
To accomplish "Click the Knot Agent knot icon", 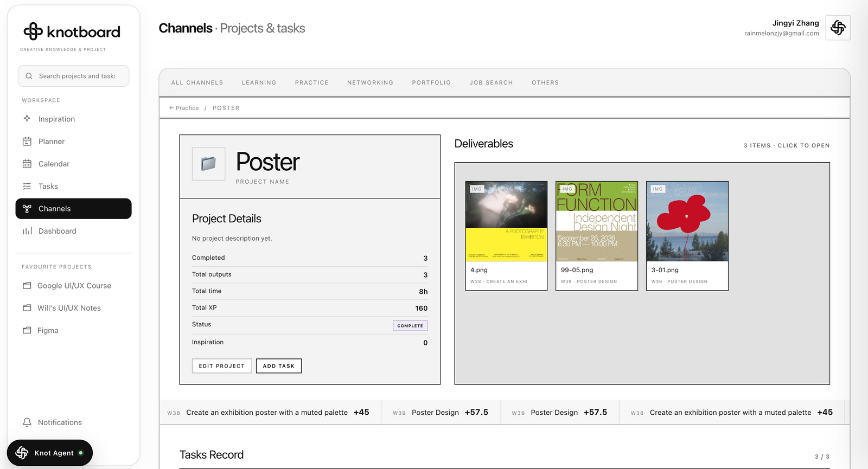I will [22, 453].
